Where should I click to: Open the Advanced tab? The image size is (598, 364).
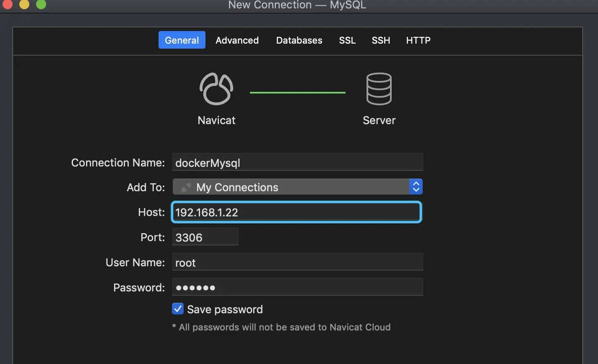tap(237, 40)
